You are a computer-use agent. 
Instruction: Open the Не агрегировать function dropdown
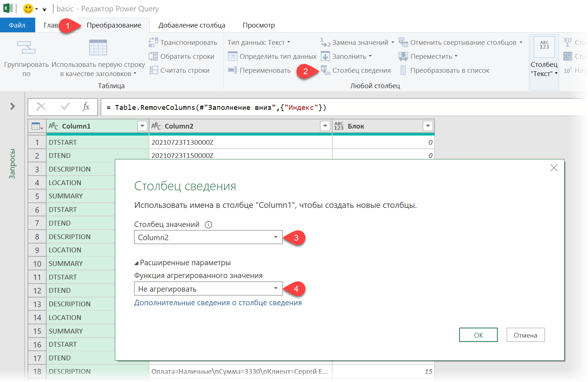[208, 289]
